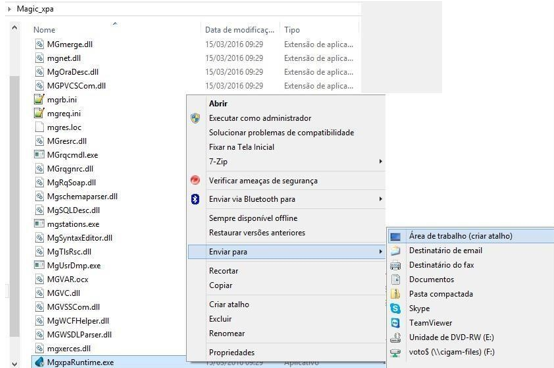Select Verificar ameaças de segurança
The height and width of the screenshot is (368, 554).
click(263, 180)
